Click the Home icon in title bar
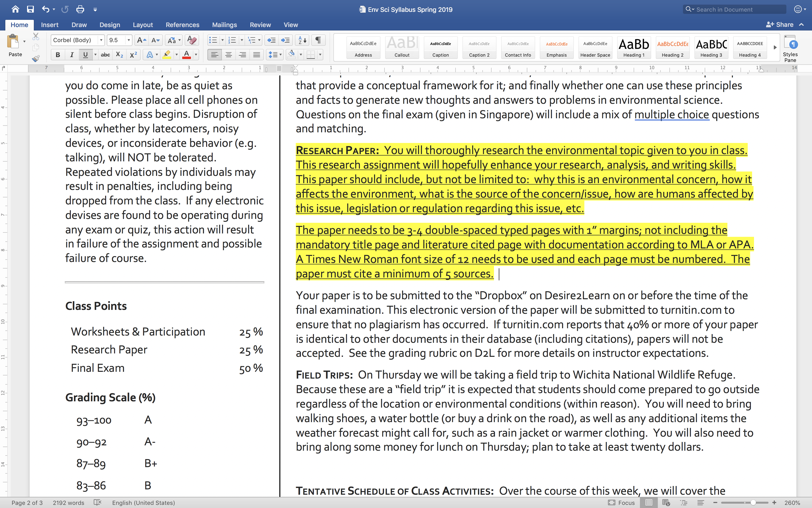The image size is (812, 508). [15, 9]
